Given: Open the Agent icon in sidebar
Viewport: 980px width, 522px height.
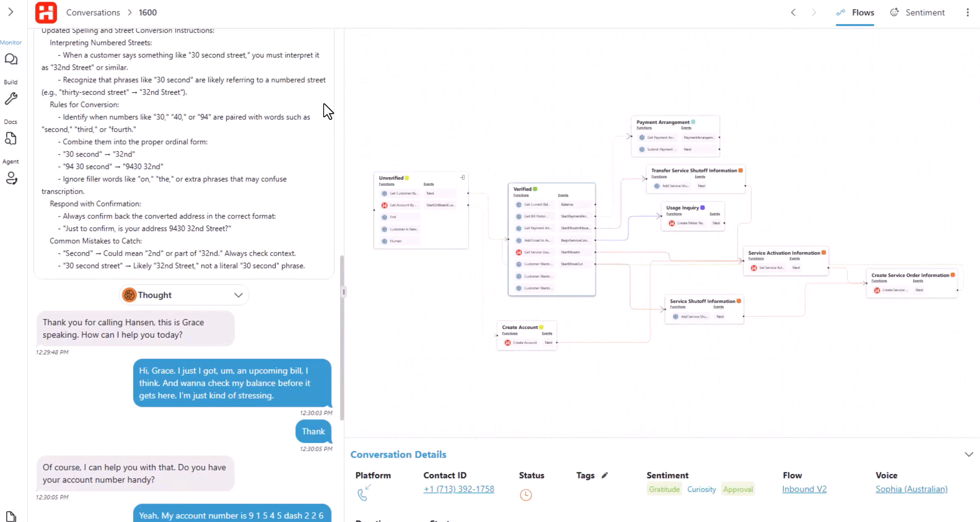Looking at the screenshot, I should click(11, 179).
